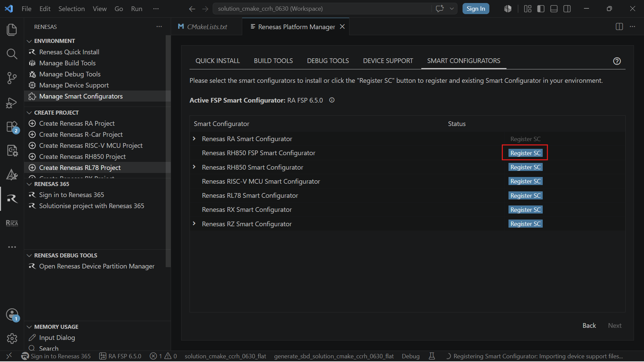Click errors and warnings status indicator
Viewport: 644px width, 362px height.
(x=163, y=356)
